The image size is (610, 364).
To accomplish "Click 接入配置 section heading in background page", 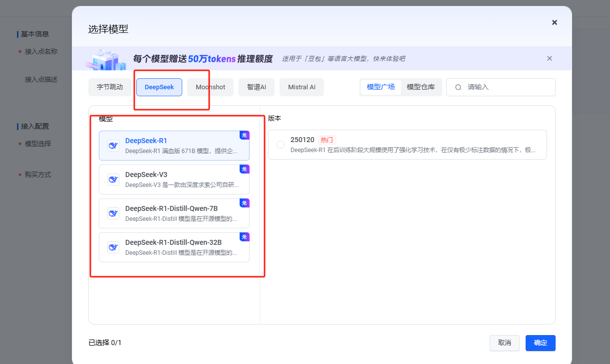I will click(x=35, y=126).
